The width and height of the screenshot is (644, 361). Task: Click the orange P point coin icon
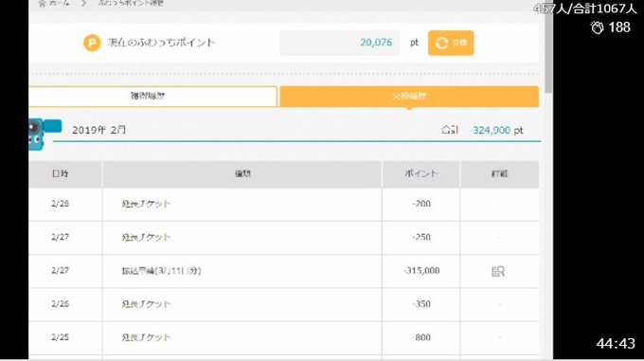tap(92, 43)
